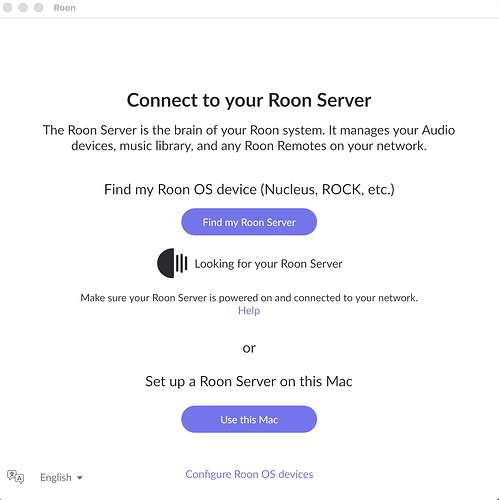This screenshot has width=499, height=500.
Task: Click the Roon logo loading icon
Action: tap(172, 263)
